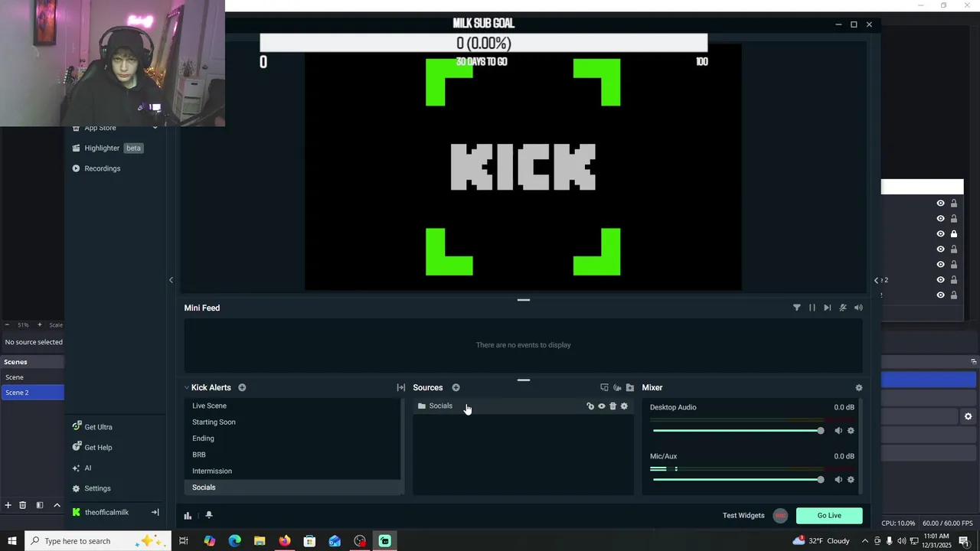Open Desktop Audio channel settings

point(851,431)
